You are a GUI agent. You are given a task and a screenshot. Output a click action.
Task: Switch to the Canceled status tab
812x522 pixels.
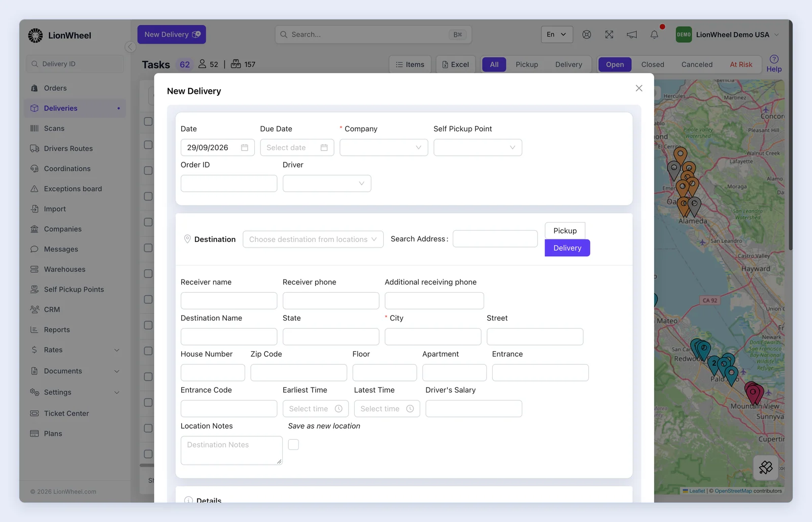click(x=697, y=64)
